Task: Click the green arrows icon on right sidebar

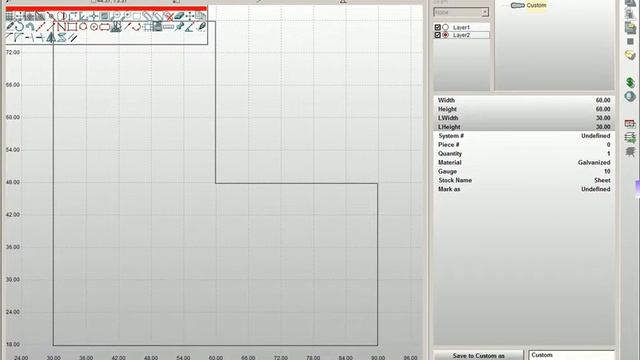Action: [630, 138]
